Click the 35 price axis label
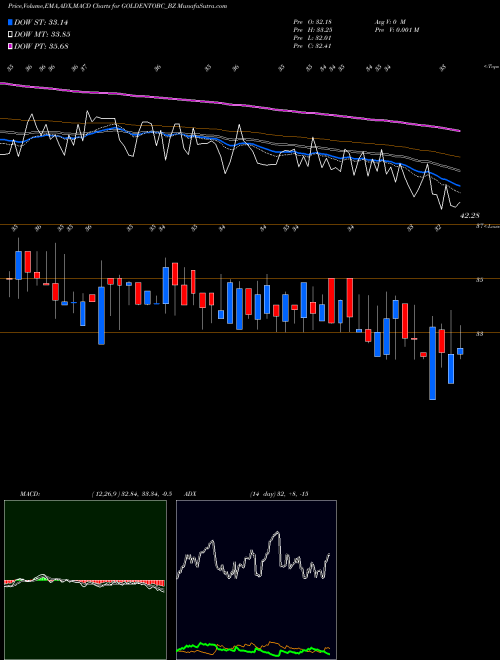 pyautogui.click(x=479, y=279)
